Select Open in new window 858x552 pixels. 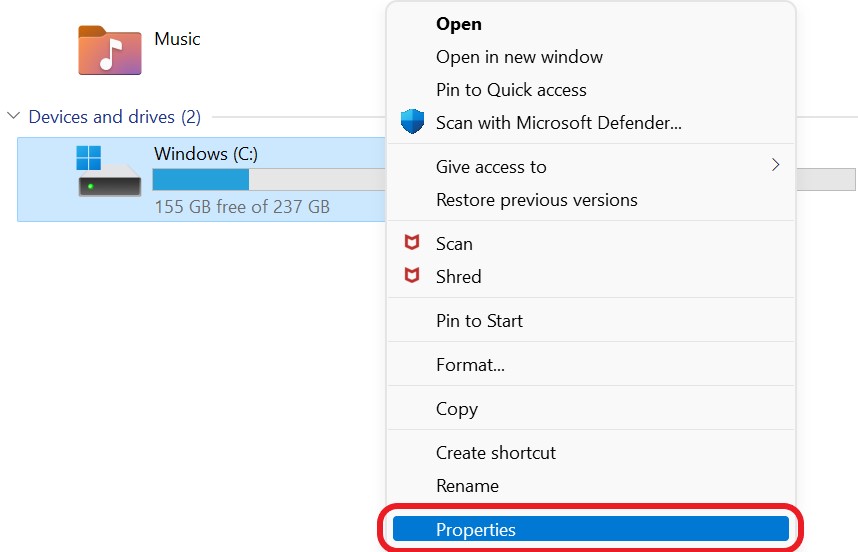[519, 57]
